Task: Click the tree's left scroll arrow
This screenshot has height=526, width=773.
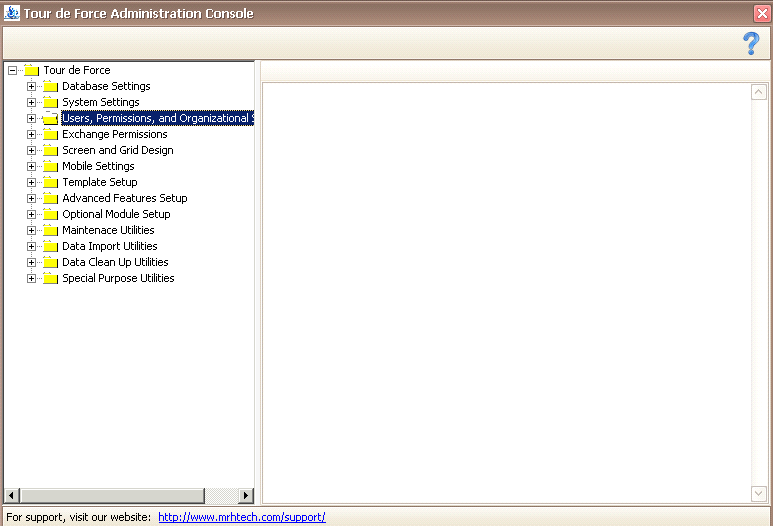Action: pyautogui.click(x=11, y=495)
